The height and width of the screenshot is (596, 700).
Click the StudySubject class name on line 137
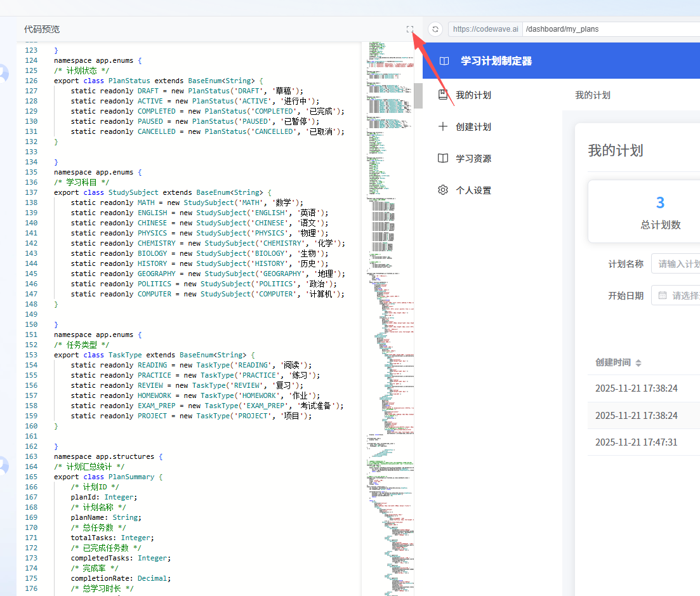133,192
